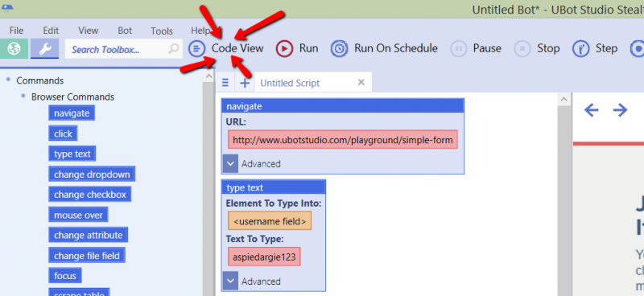Click the Stop icon in toolbar
The height and width of the screenshot is (296, 644).
pos(522,49)
